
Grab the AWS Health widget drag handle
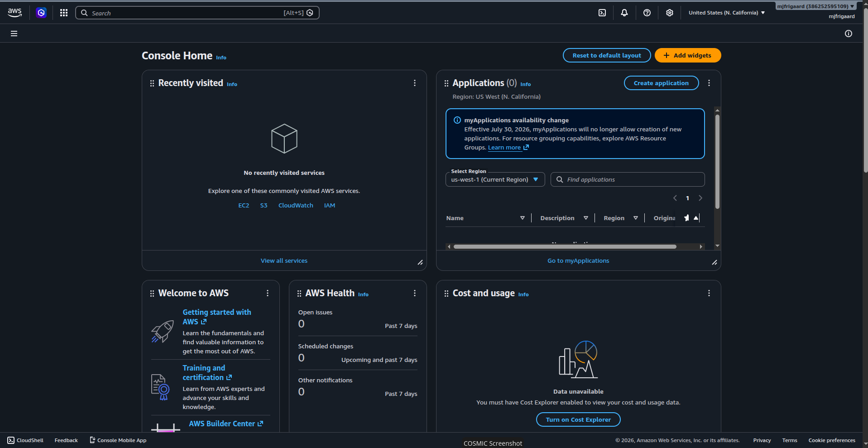299,294
